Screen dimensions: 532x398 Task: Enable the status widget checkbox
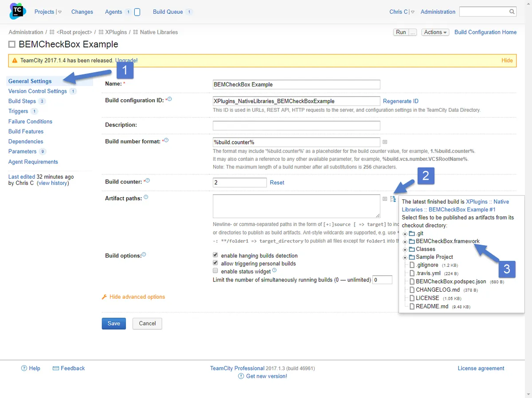pyautogui.click(x=215, y=271)
